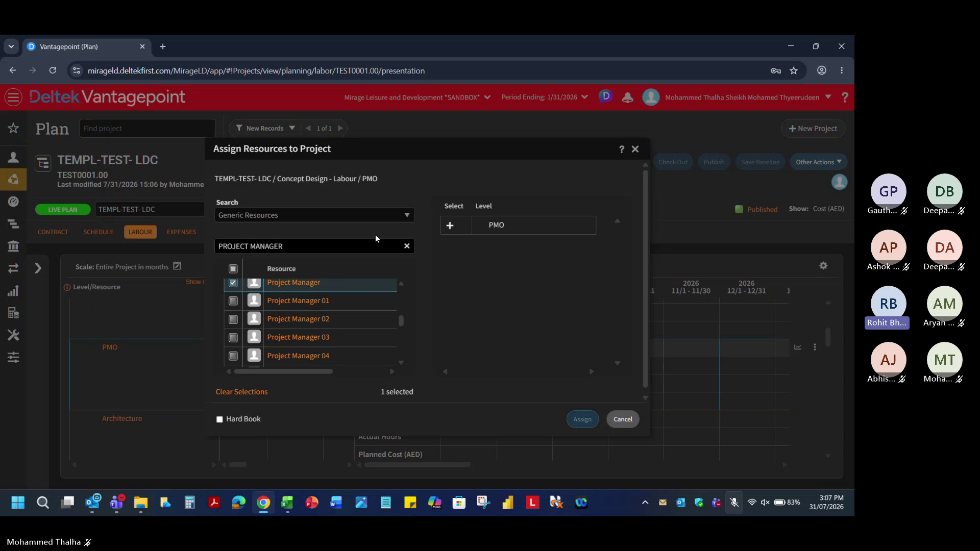Toggle the select-all Resource header checkbox

coord(233,269)
